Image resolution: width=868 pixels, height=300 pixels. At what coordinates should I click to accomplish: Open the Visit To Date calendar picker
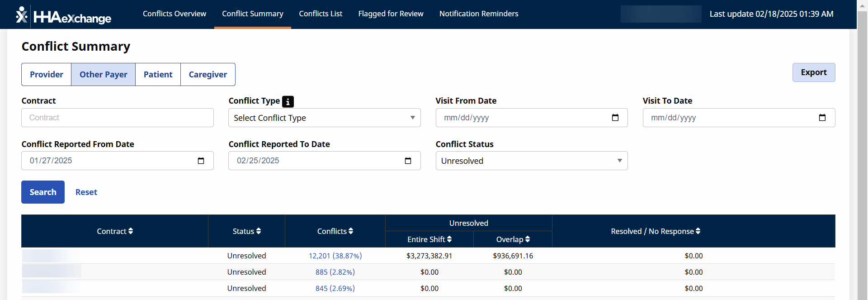pos(822,118)
